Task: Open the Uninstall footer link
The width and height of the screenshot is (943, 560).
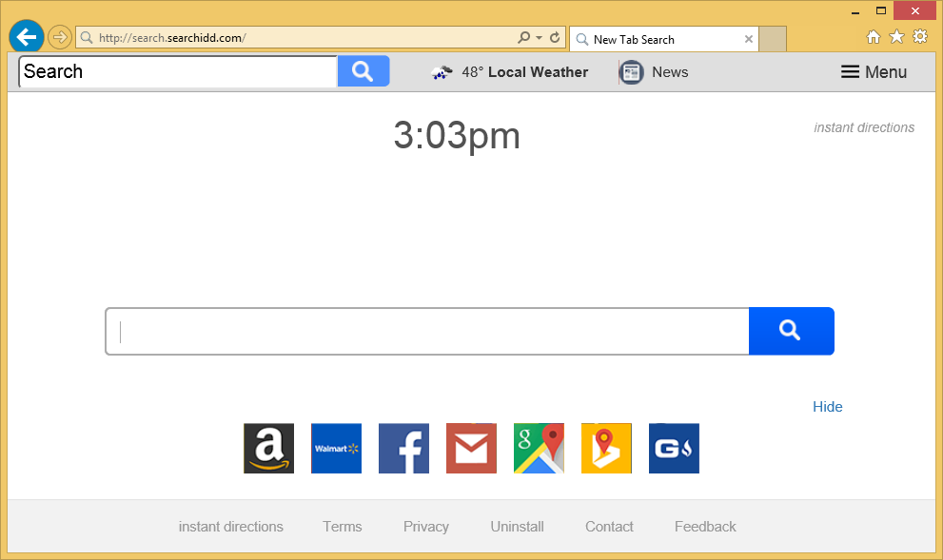Action: tap(518, 527)
